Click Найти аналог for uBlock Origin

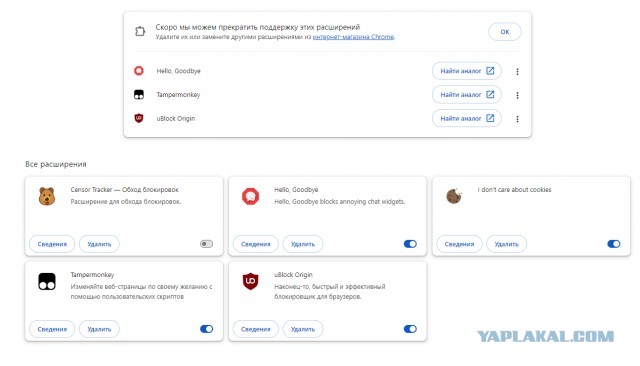[467, 118]
